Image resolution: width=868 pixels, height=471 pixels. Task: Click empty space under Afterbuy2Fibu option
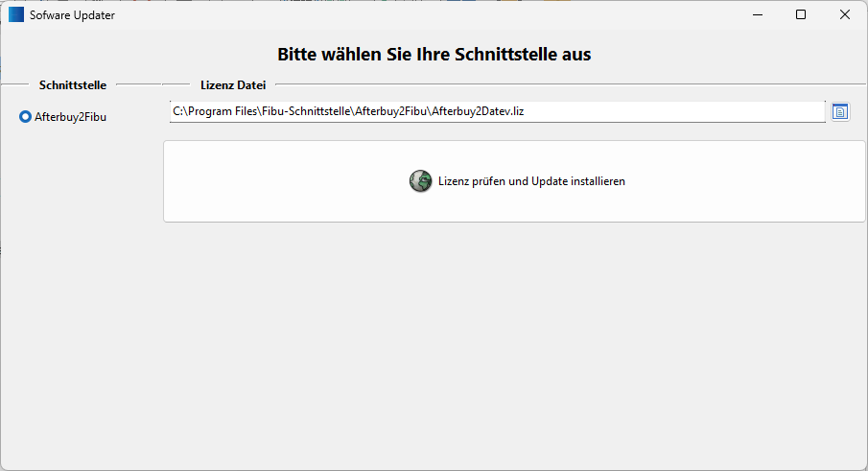pyautogui.click(x=77, y=288)
